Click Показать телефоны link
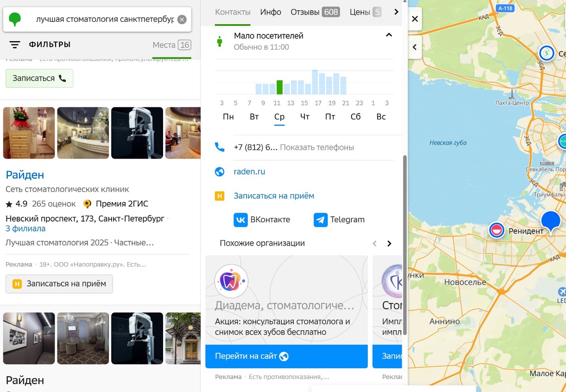This screenshot has width=566, height=392. [x=317, y=147]
